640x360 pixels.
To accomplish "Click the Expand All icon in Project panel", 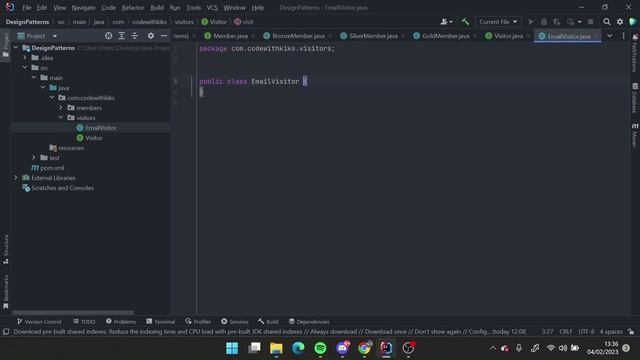I will pyautogui.click(x=122, y=36).
